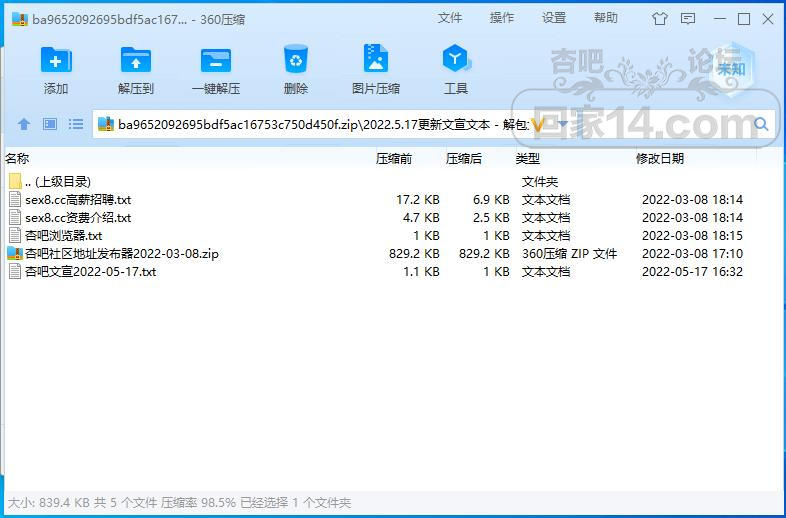Click the 360压缩 app icon in title bar

pyautogui.click(x=20, y=20)
